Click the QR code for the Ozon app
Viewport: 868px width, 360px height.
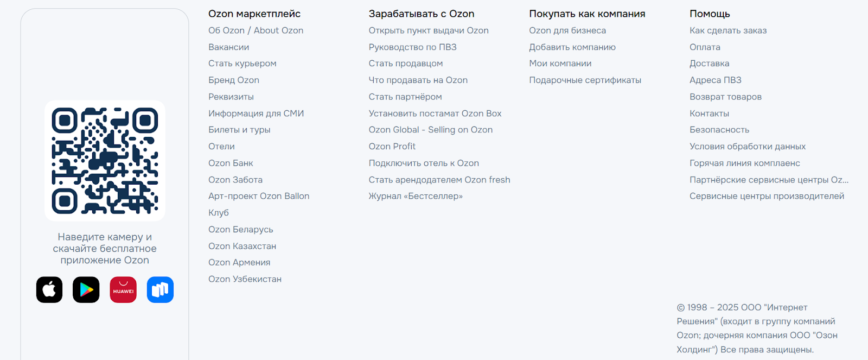coord(105,161)
